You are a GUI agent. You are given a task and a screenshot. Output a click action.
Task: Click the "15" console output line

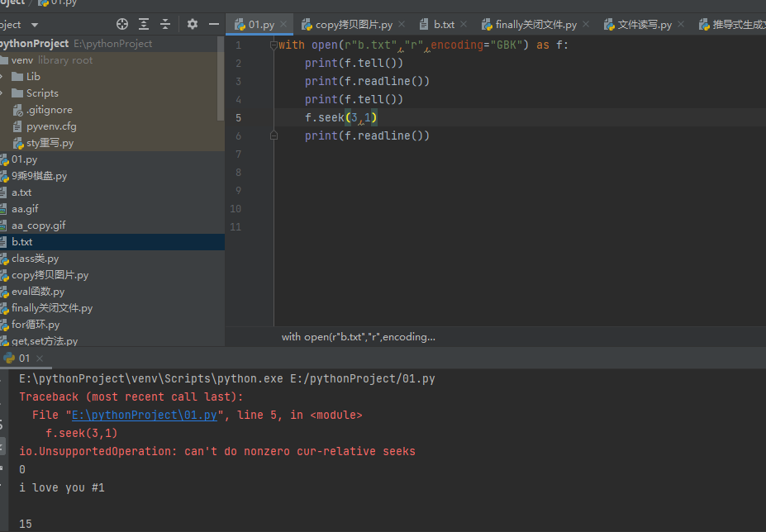point(26,524)
